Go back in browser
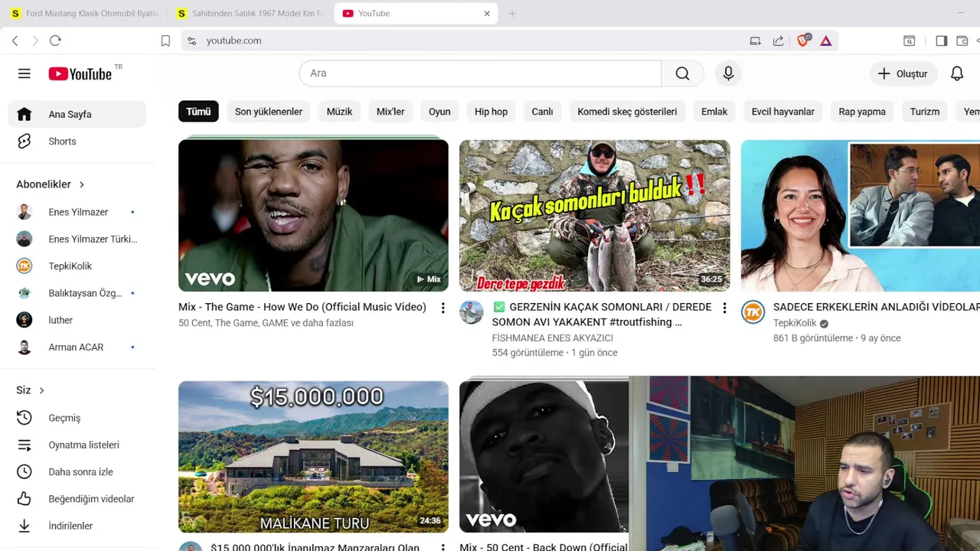Screen dimensions: 980x551 [x=15, y=41]
